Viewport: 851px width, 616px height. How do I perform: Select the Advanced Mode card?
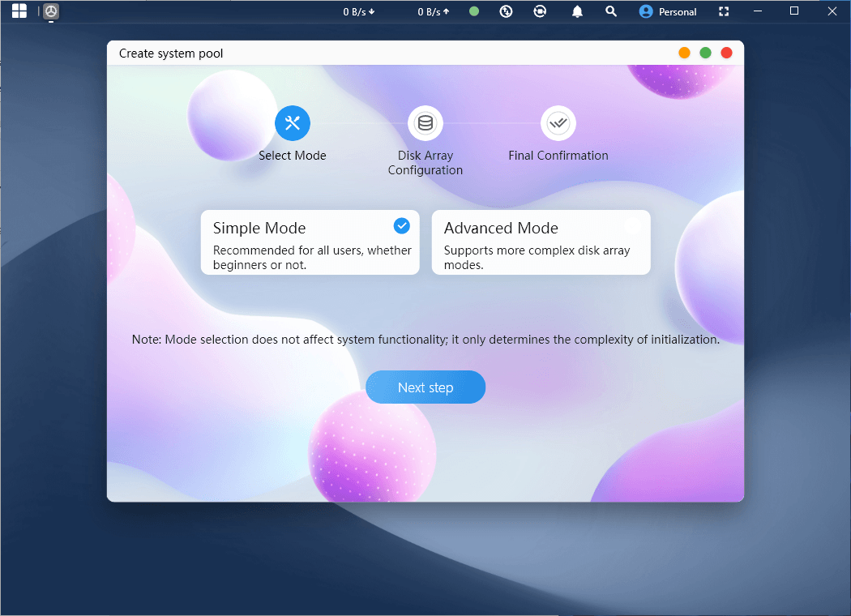pyautogui.click(x=541, y=242)
